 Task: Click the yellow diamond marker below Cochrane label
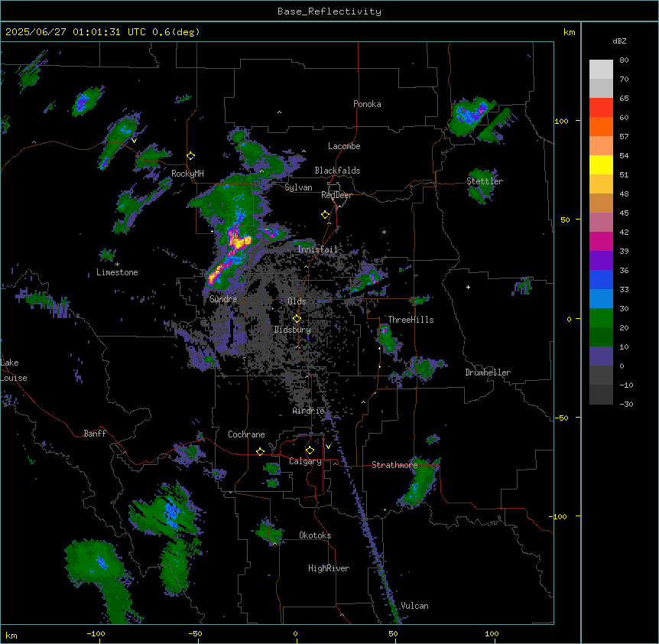[x=260, y=451]
